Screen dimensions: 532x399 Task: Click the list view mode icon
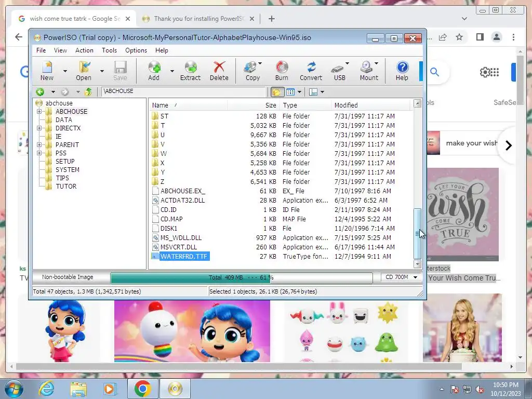290,92
